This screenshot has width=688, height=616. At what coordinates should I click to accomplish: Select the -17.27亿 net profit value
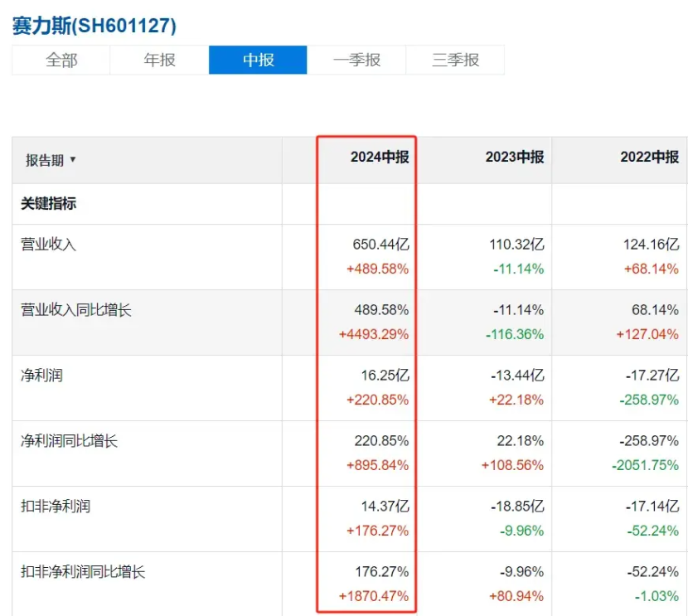[652, 376]
